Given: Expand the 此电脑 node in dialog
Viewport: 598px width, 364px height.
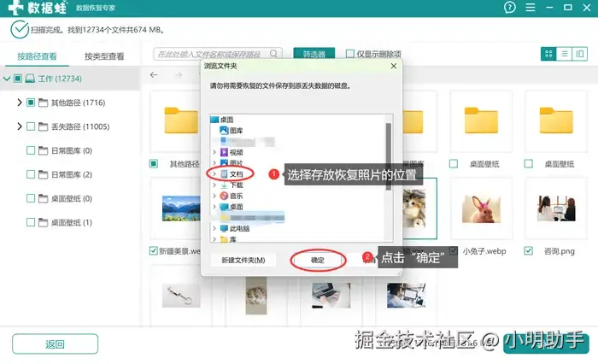Looking at the screenshot, I should pos(214,228).
